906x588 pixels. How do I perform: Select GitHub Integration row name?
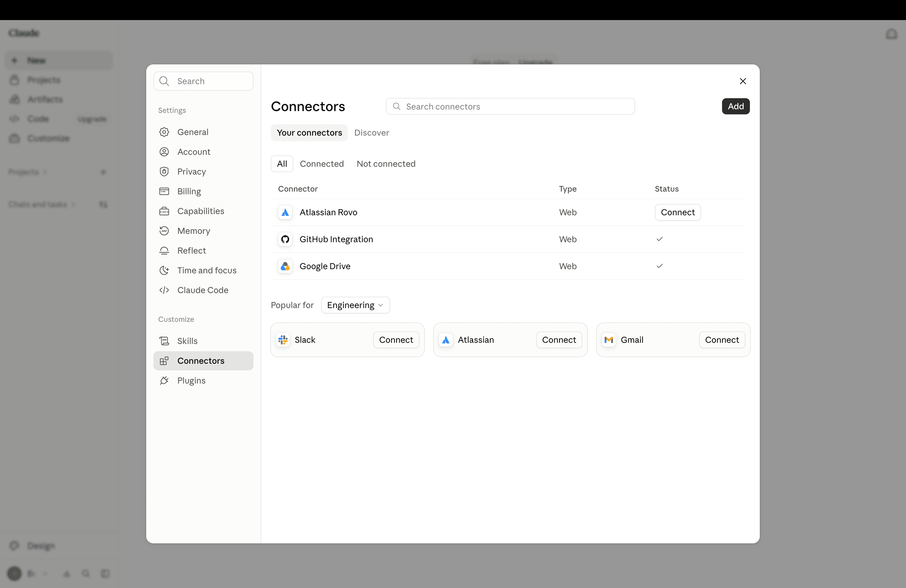coord(336,239)
